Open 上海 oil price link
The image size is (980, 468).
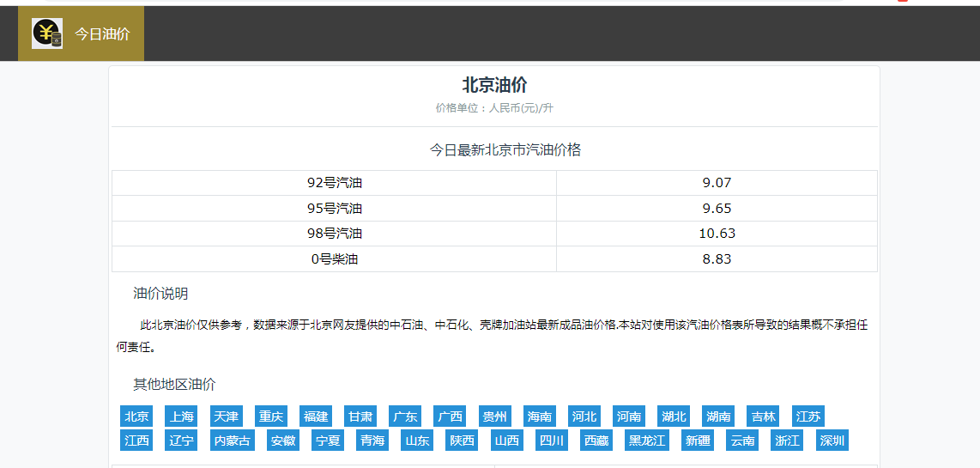click(x=181, y=416)
